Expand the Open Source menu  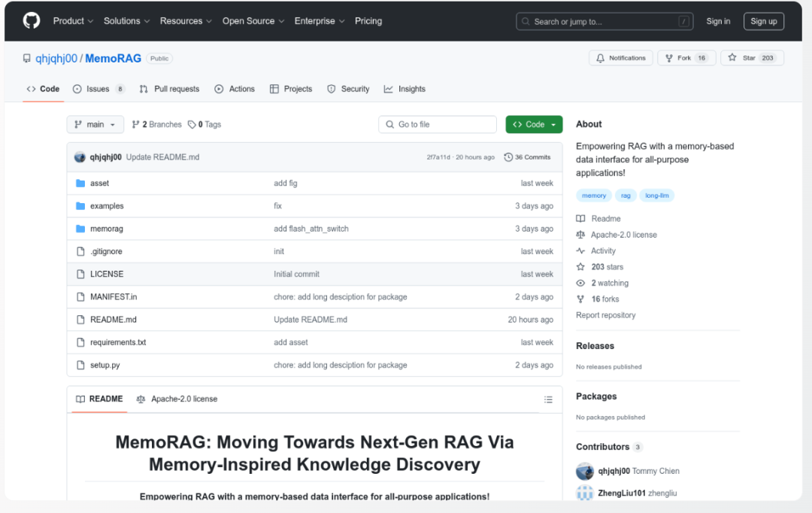click(253, 21)
